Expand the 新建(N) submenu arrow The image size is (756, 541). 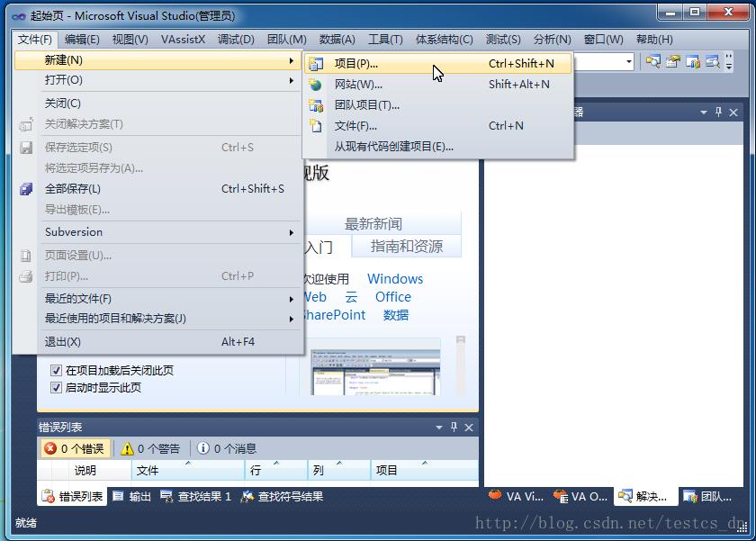[292, 60]
